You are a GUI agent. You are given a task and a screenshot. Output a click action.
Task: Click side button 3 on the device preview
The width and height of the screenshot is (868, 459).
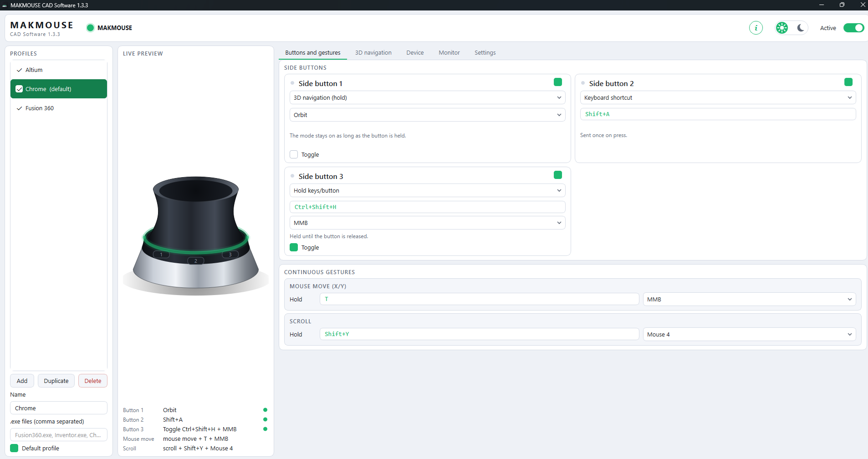[x=230, y=255]
